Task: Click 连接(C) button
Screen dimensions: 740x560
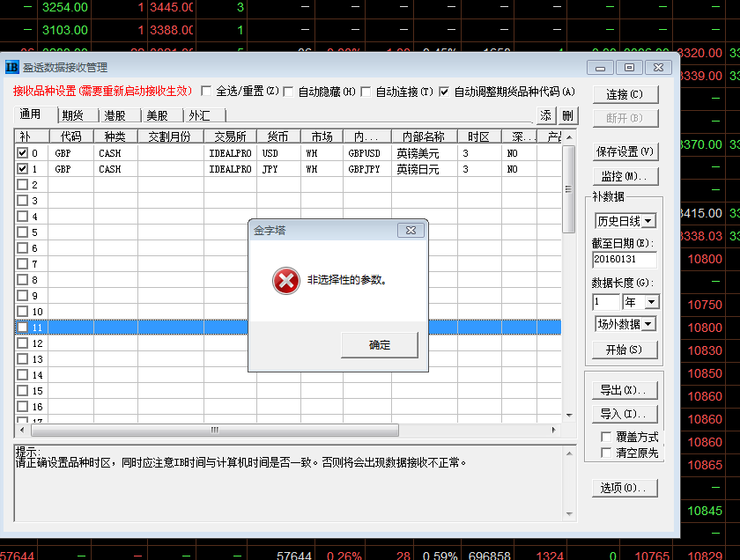Action: pos(625,94)
